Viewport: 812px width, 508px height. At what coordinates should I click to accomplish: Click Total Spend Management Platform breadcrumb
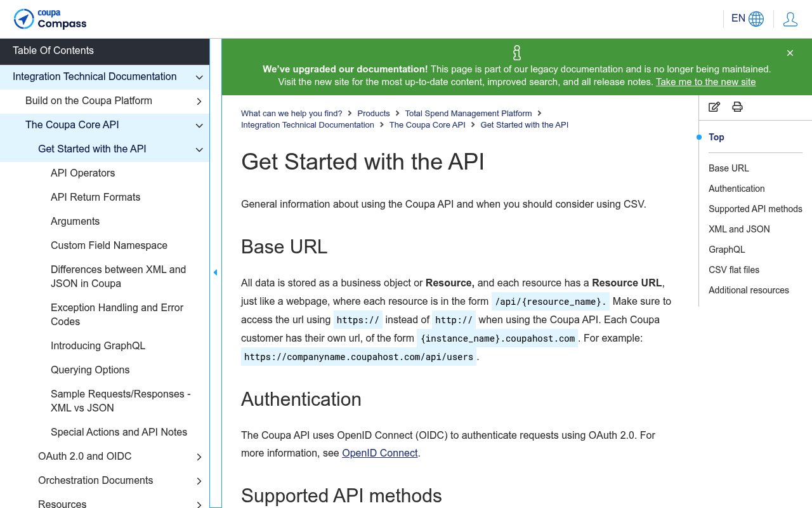469,114
